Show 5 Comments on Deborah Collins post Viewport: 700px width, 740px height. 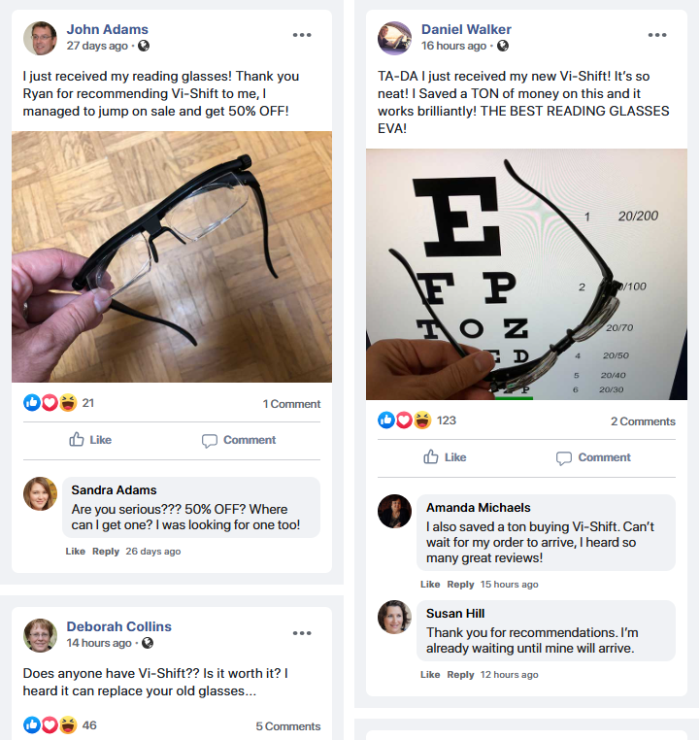coord(287,726)
